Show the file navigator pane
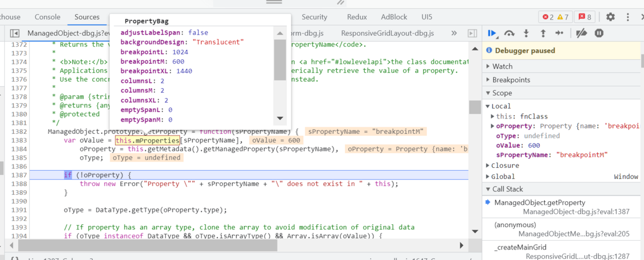This screenshot has height=260, width=644. coord(15,33)
